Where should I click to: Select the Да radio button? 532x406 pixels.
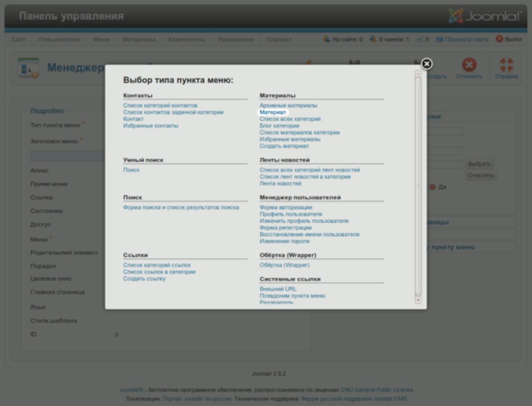432,187
